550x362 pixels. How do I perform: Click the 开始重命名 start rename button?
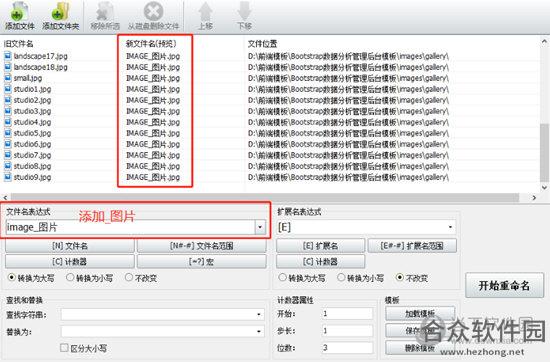click(x=504, y=286)
